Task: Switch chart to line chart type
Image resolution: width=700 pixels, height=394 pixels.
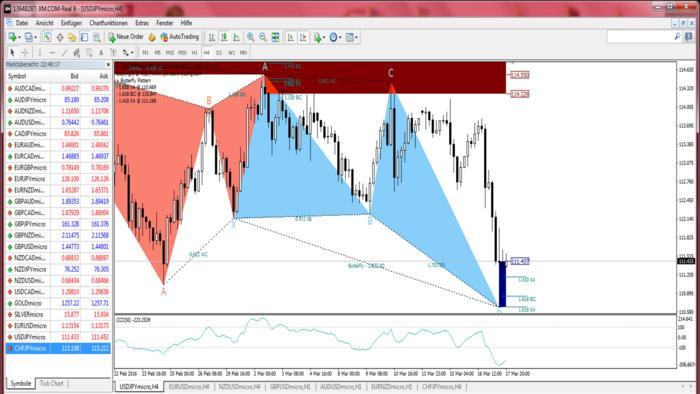Action: pos(237,37)
